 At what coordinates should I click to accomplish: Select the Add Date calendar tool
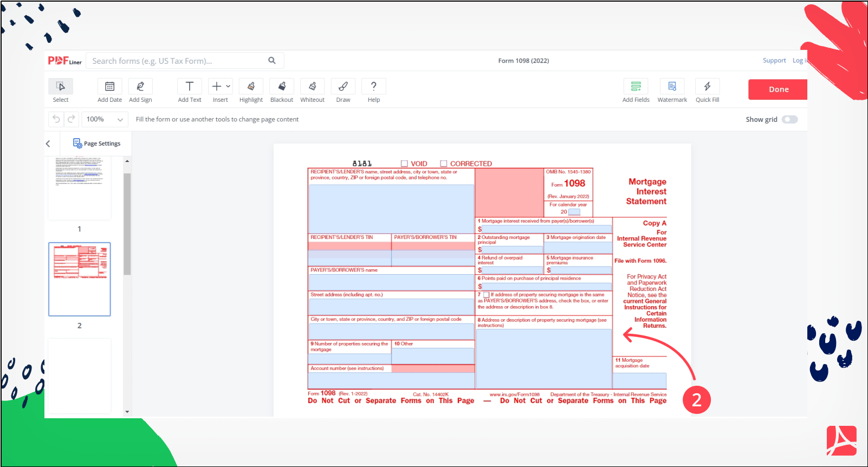pyautogui.click(x=109, y=87)
